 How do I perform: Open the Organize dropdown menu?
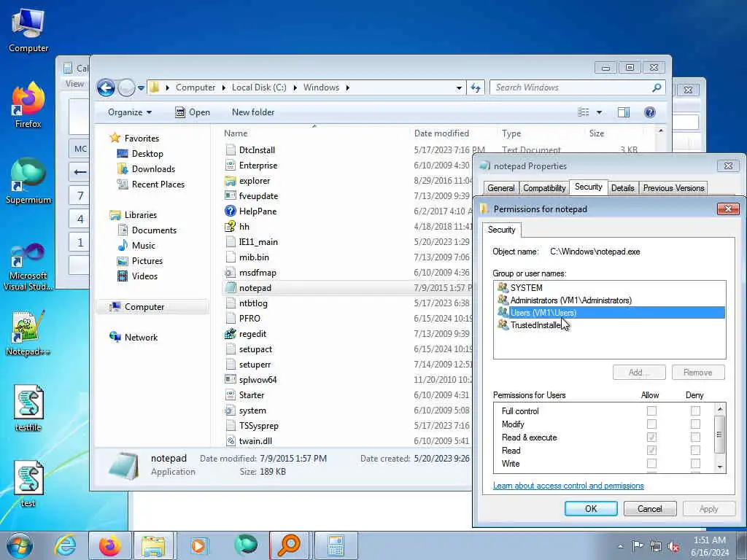(130, 112)
